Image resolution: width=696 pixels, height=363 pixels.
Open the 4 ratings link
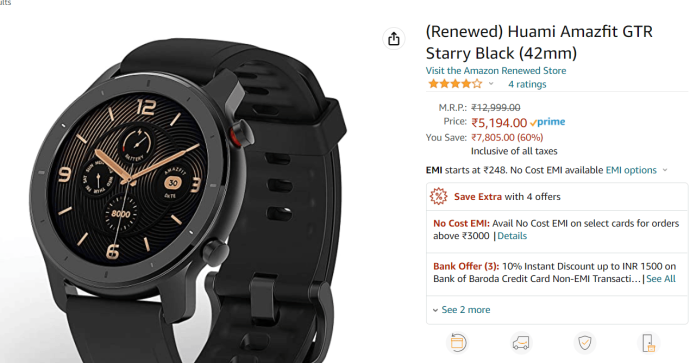pos(527,84)
